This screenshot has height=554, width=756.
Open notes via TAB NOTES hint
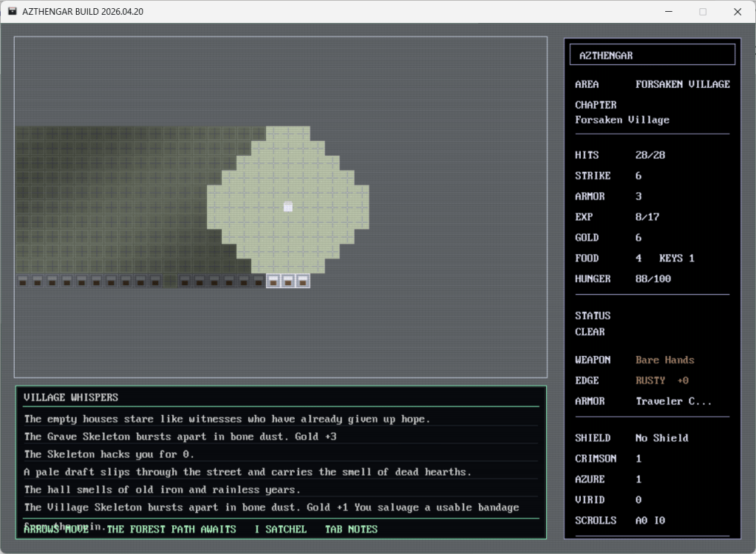click(351, 529)
